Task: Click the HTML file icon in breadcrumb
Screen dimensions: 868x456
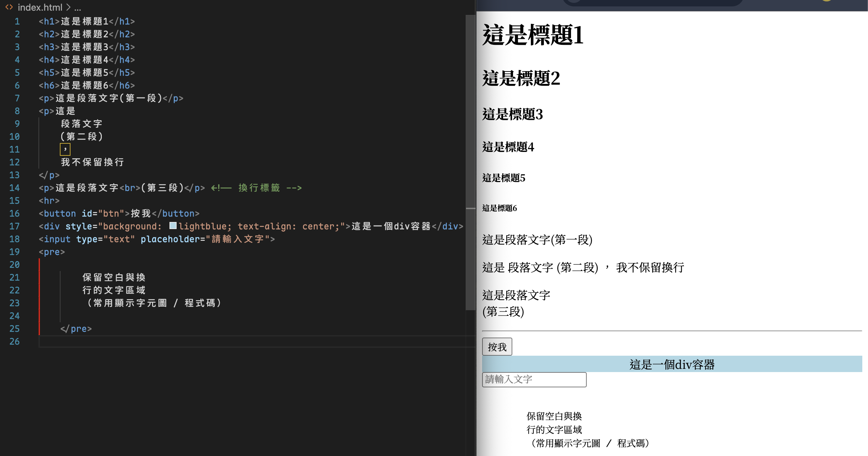Action: tap(9, 7)
